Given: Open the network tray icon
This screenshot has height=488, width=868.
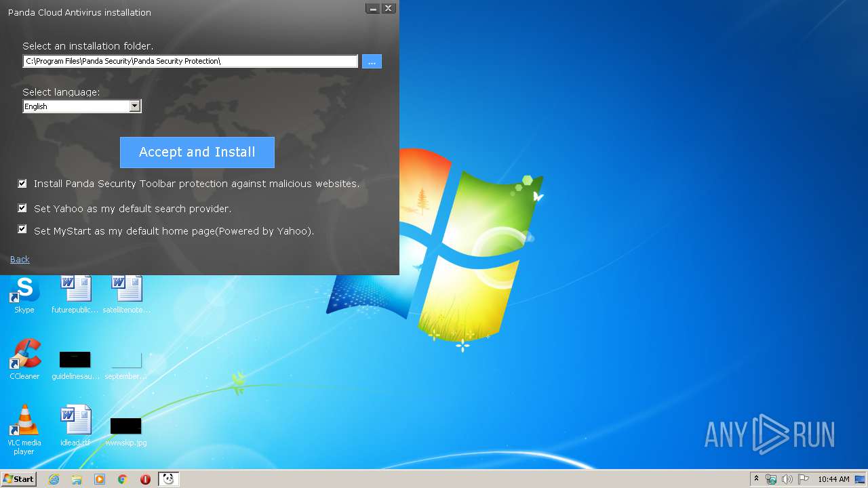Looking at the screenshot, I should (x=771, y=479).
